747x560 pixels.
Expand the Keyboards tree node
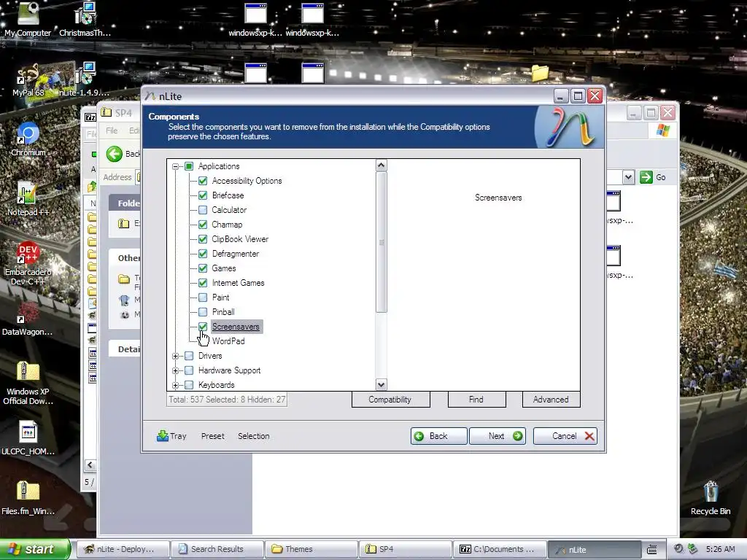175,385
